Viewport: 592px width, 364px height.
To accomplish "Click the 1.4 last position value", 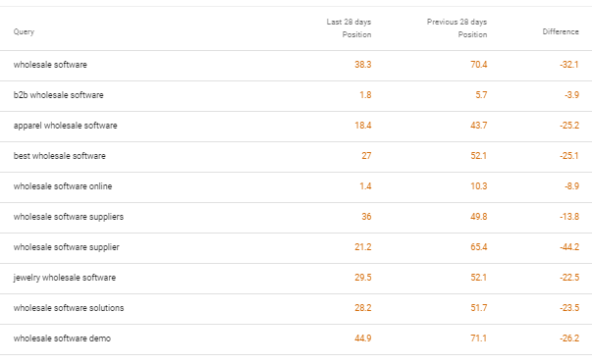I will [x=365, y=186].
